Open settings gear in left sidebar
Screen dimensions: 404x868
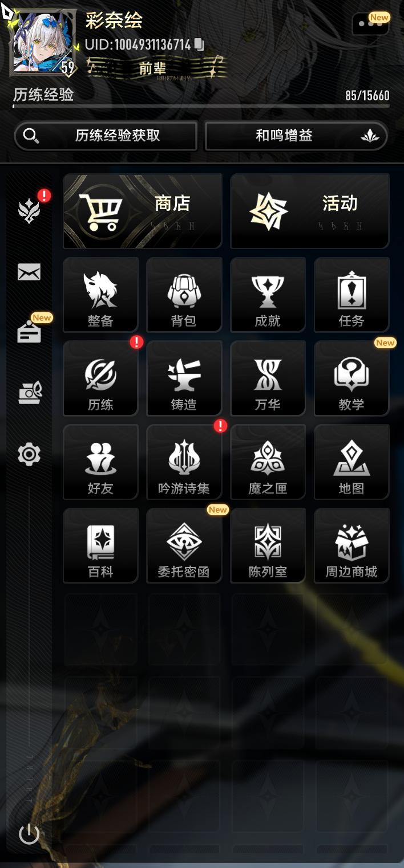point(29,454)
